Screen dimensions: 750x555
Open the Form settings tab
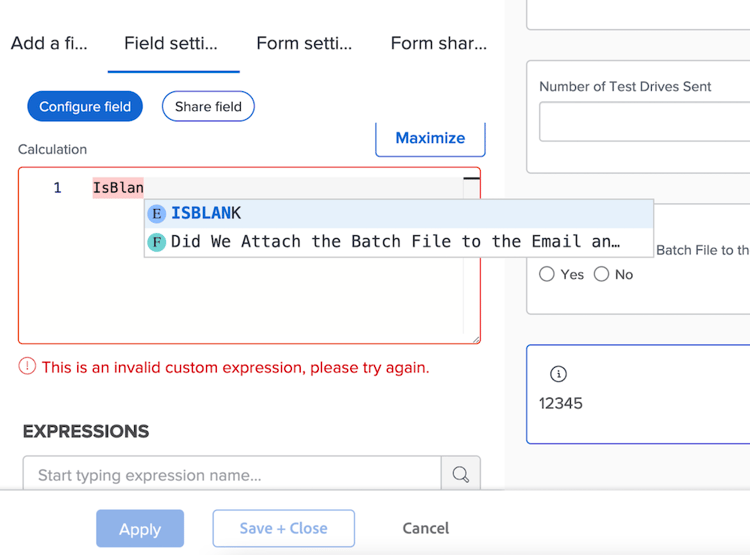point(304,43)
